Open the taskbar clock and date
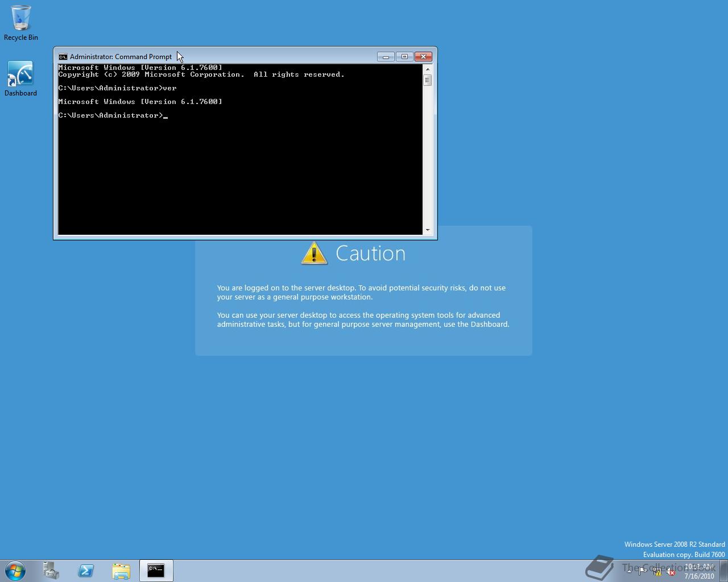This screenshot has width=728, height=582. pos(699,571)
